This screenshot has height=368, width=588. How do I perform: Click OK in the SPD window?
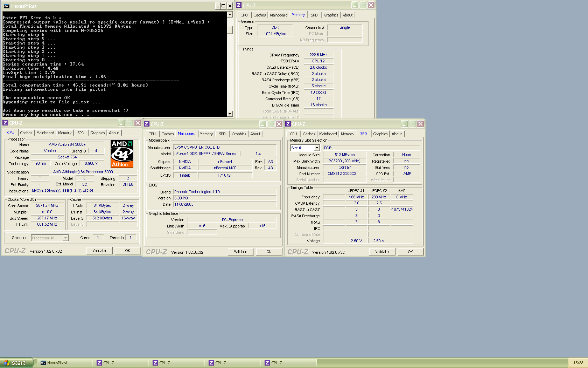pyautogui.click(x=410, y=252)
